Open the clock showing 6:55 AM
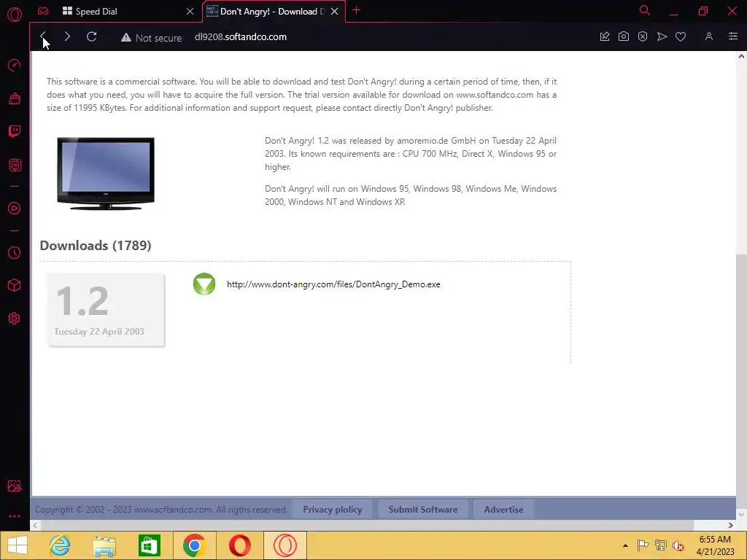This screenshot has width=747, height=560. [715, 545]
